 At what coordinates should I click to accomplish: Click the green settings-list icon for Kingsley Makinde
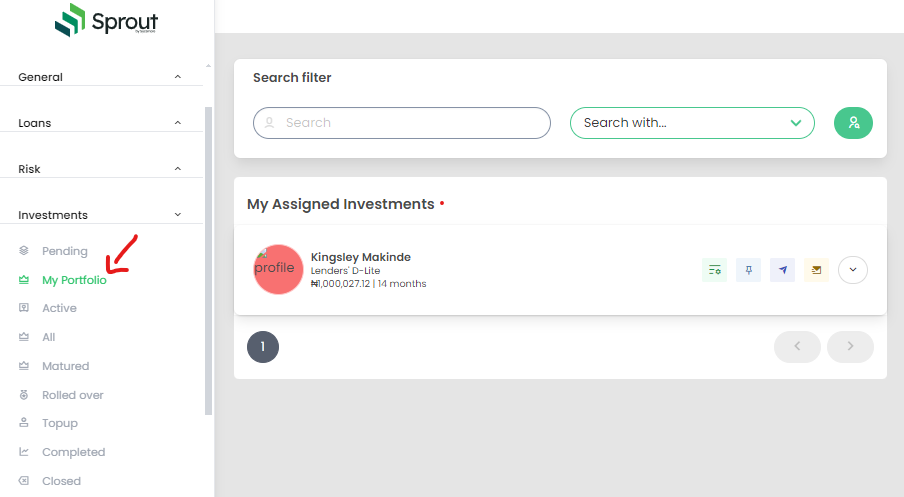click(x=715, y=270)
